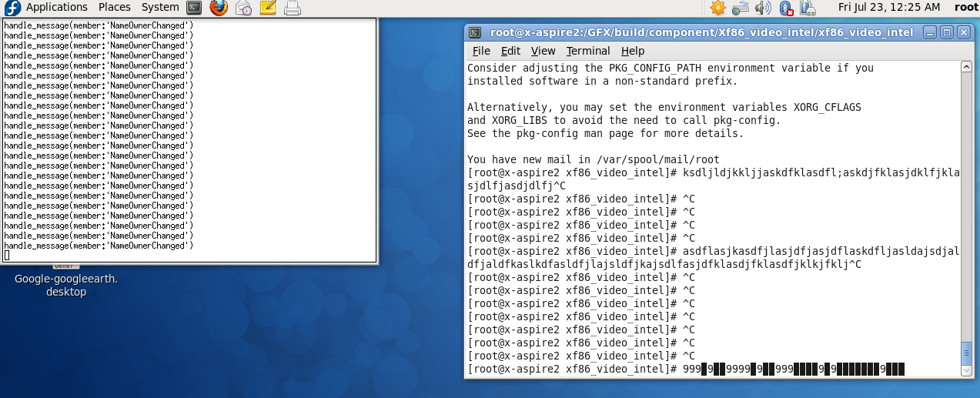980x398 pixels.
Task: Click the printer icon in the panel
Action: (292, 8)
